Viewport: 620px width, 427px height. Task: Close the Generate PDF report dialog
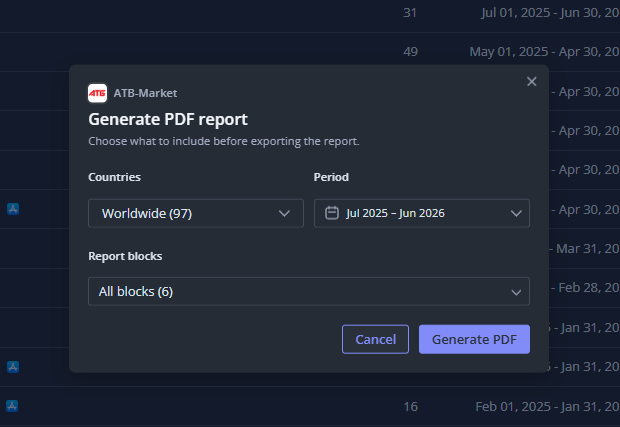click(531, 81)
